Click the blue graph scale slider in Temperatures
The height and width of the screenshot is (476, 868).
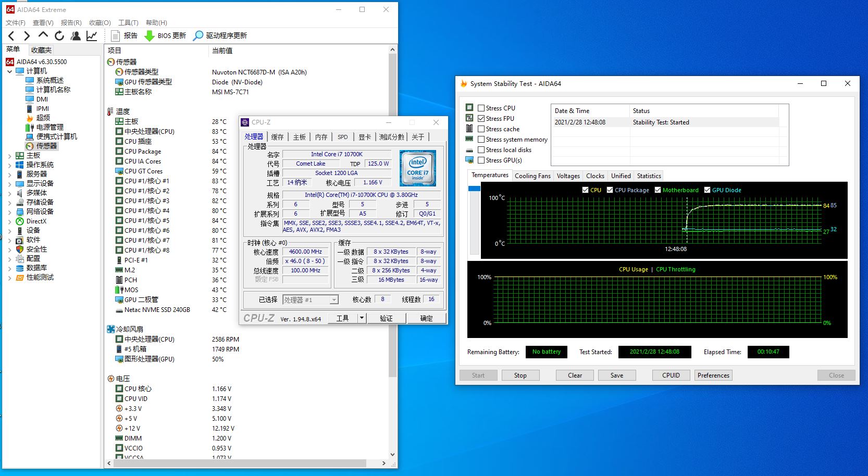tap(474, 189)
